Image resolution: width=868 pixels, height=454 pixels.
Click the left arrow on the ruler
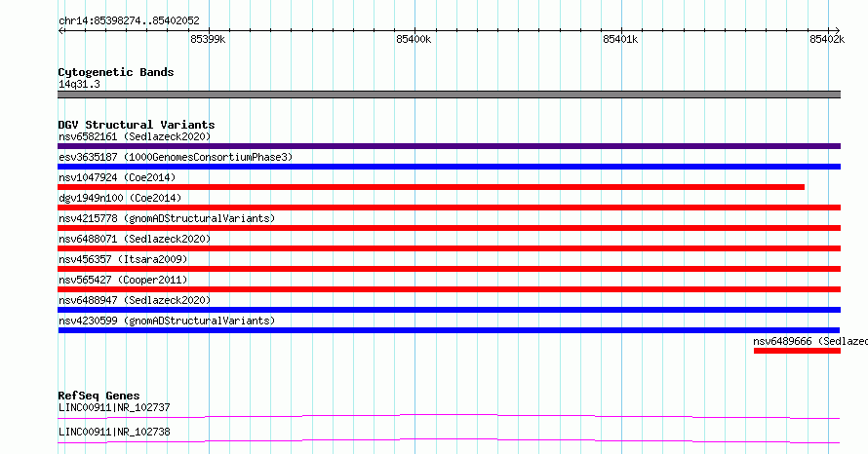point(61,30)
